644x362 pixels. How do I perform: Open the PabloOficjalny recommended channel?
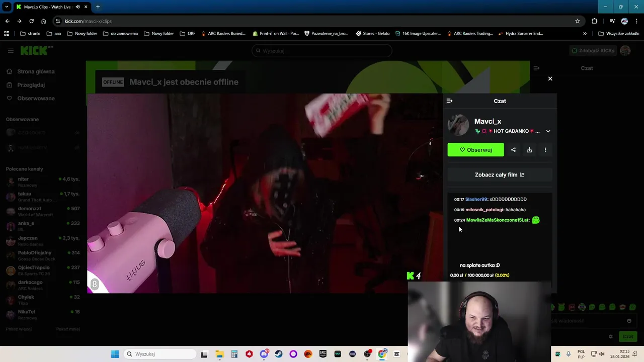pyautogui.click(x=43, y=255)
